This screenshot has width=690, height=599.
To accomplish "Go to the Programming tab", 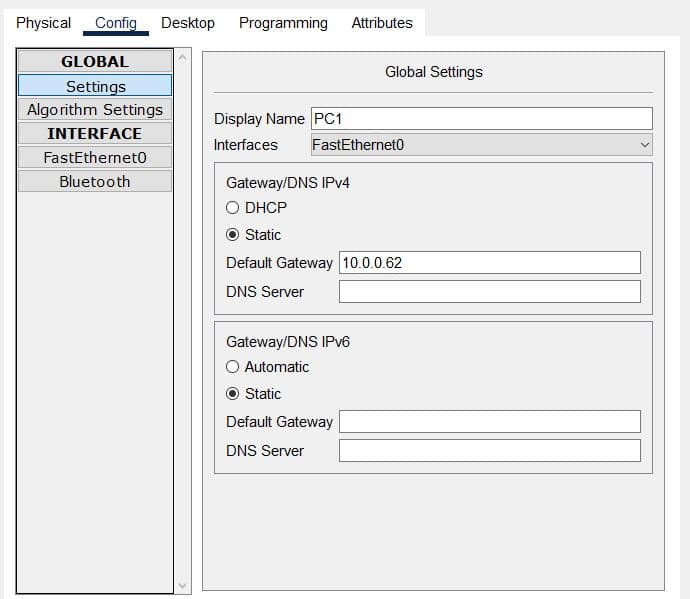I will (x=283, y=22).
